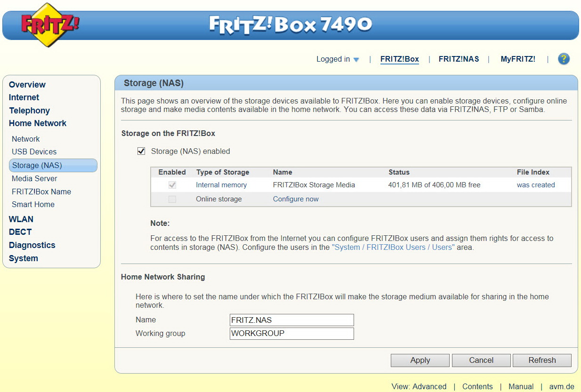Image resolution: width=581 pixels, height=392 pixels.
Task: Open the System menu
Action: point(24,258)
